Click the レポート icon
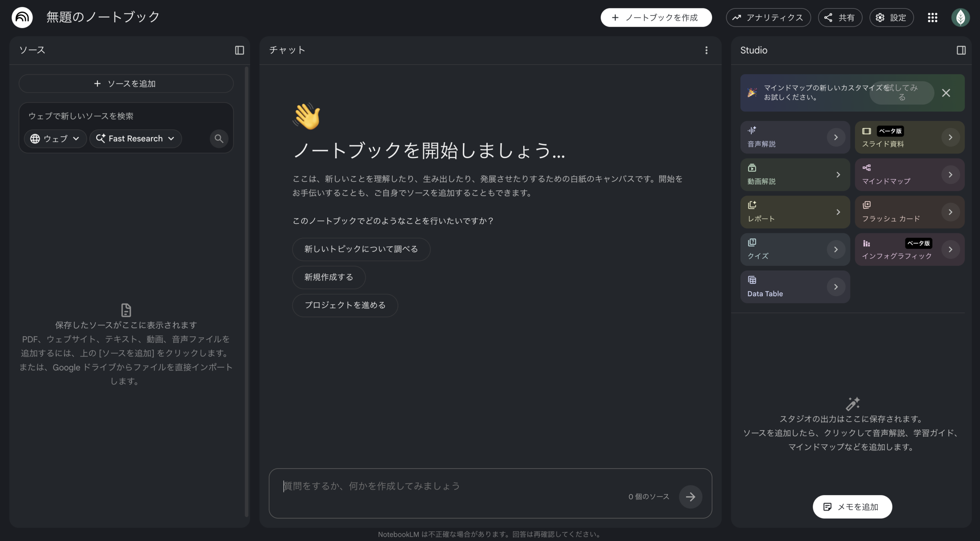This screenshot has width=980, height=541. (752, 205)
